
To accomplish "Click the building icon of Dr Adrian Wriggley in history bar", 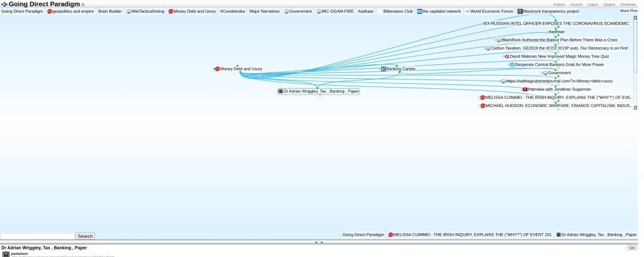I will pos(558,235).
